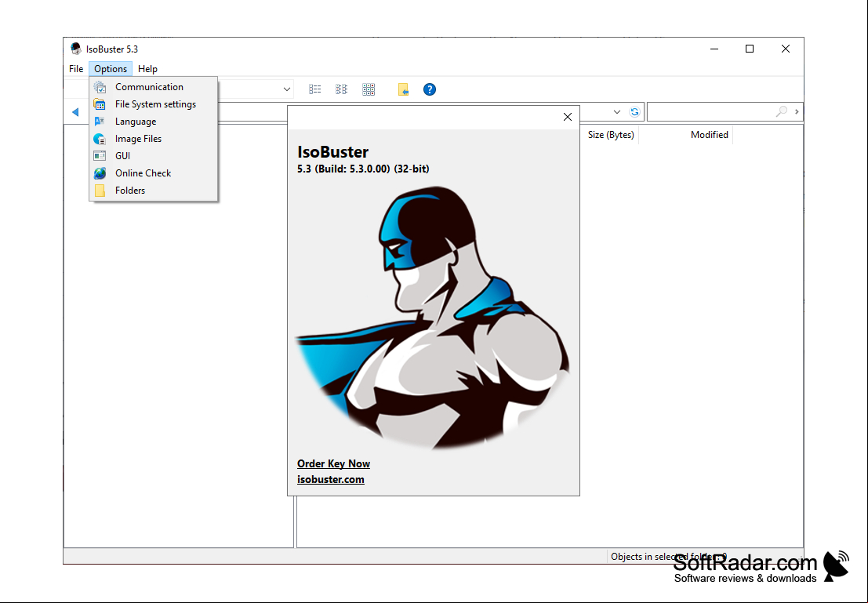This screenshot has height=603, width=868.
Task: Sort by the Modified column header
Action: [709, 135]
